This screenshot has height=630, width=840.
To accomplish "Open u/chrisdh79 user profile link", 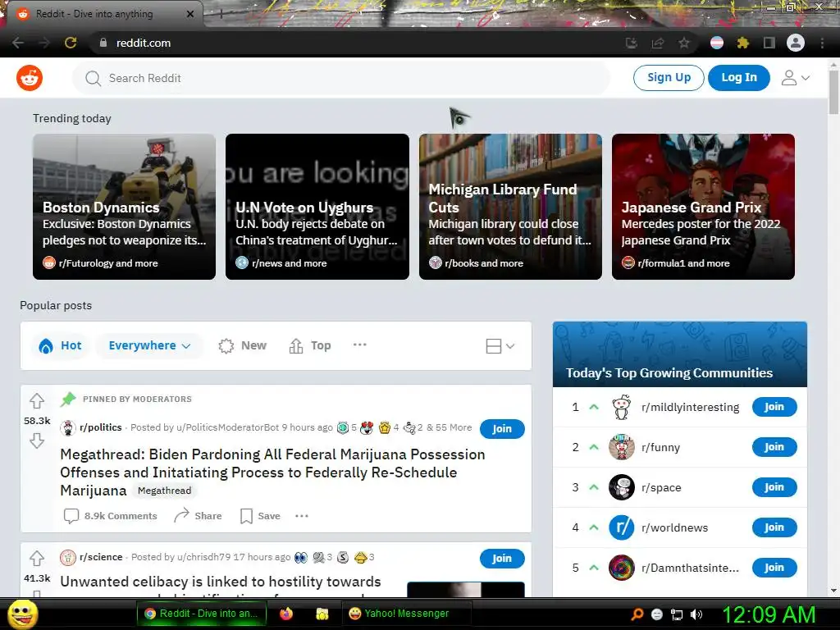I will click(203, 557).
